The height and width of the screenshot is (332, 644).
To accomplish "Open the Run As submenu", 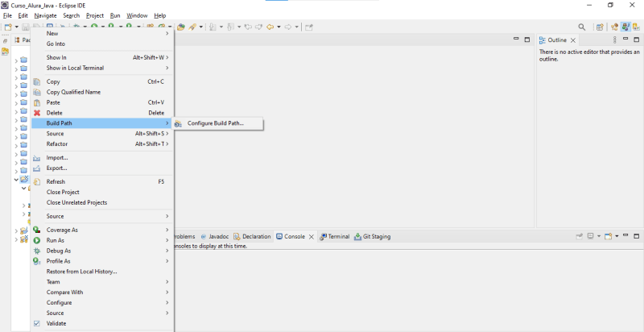I will [x=103, y=240].
